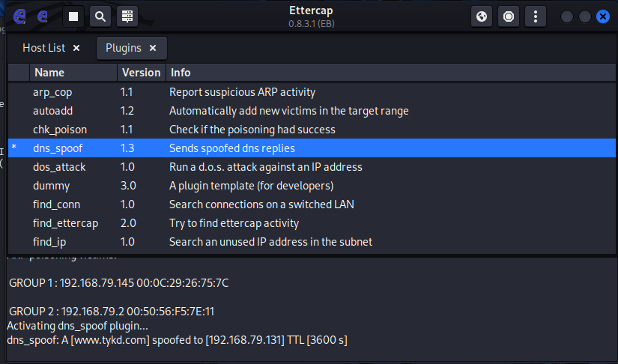Switch to the Host List tab
The height and width of the screenshot is (364, 618).
43,48
